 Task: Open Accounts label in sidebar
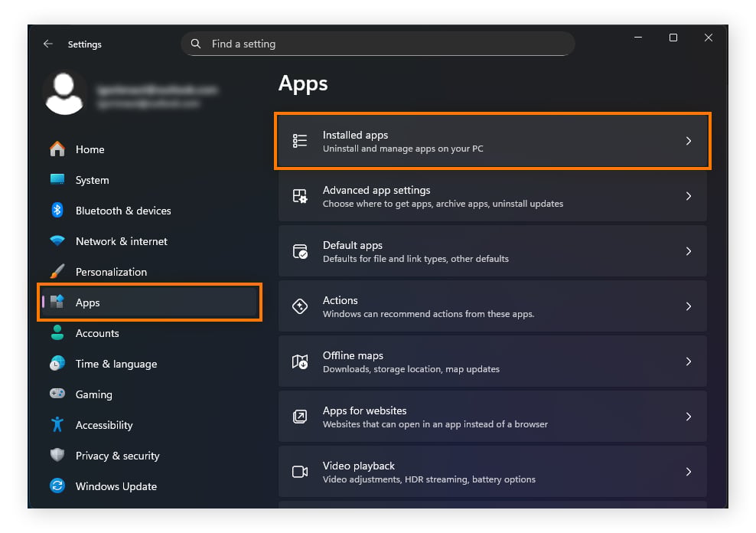click(97, 333)
